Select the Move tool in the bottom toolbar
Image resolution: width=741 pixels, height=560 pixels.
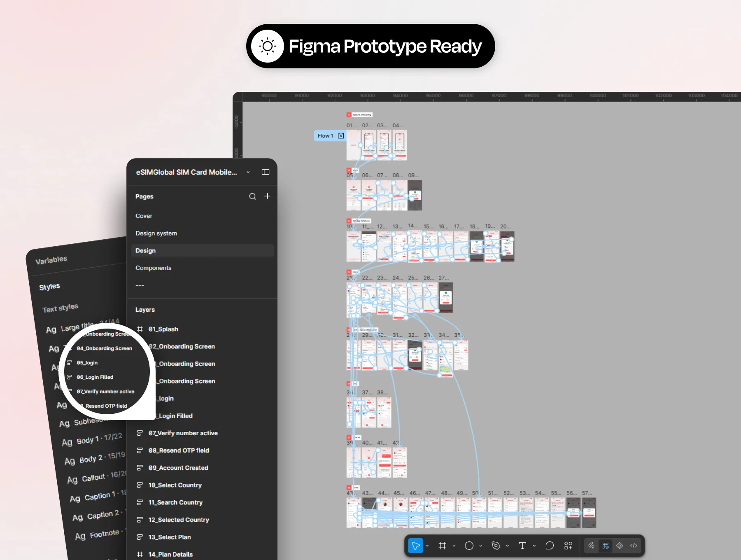[x=415, y=546]
